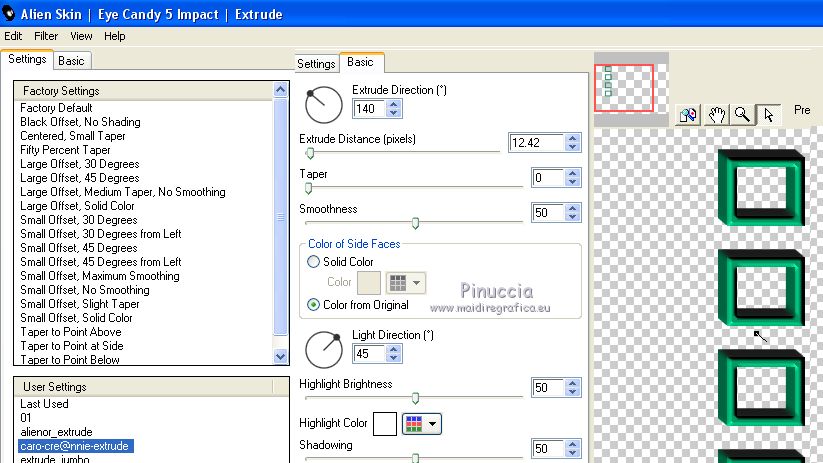Open the side face color grid dropdown

[406, 283]
